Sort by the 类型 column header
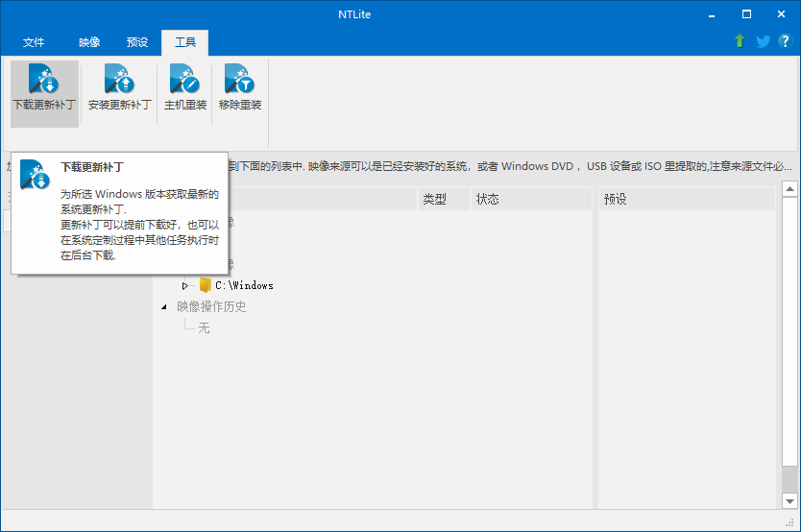Viewport: 801px width, 532px height. [445, 199]
